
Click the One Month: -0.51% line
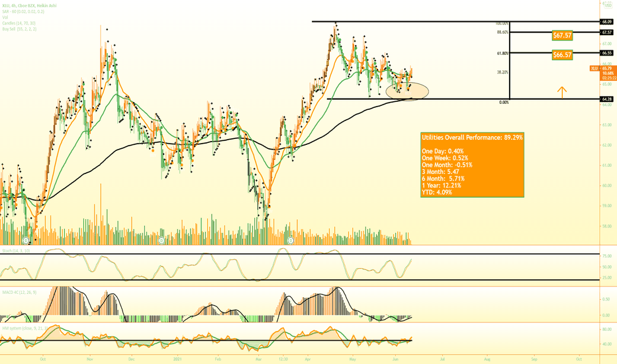point(447,165)
